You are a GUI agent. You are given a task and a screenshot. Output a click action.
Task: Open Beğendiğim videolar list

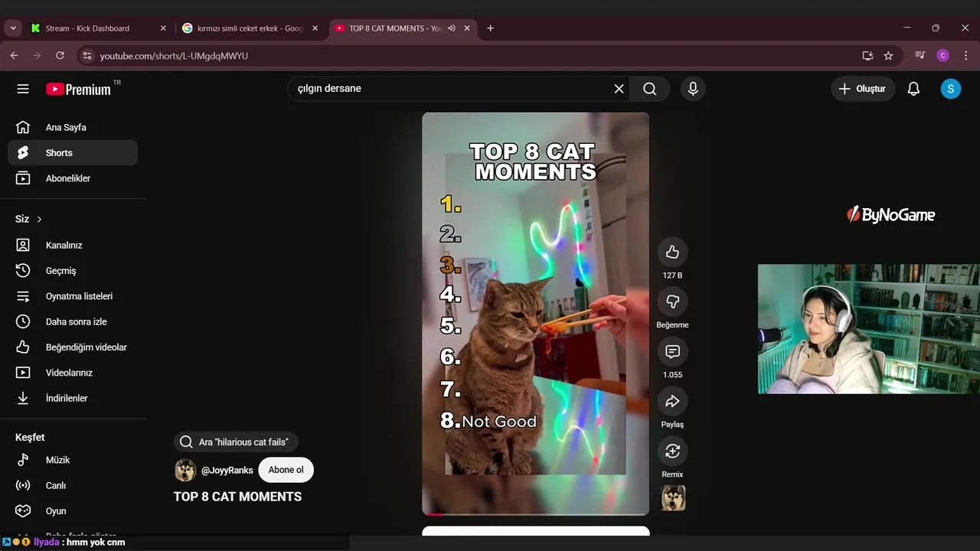click(73, 347)
